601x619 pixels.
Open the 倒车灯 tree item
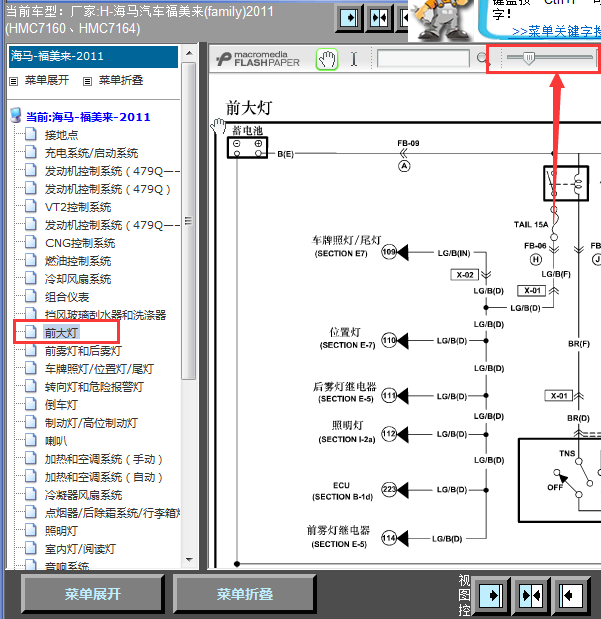[61, 405]
